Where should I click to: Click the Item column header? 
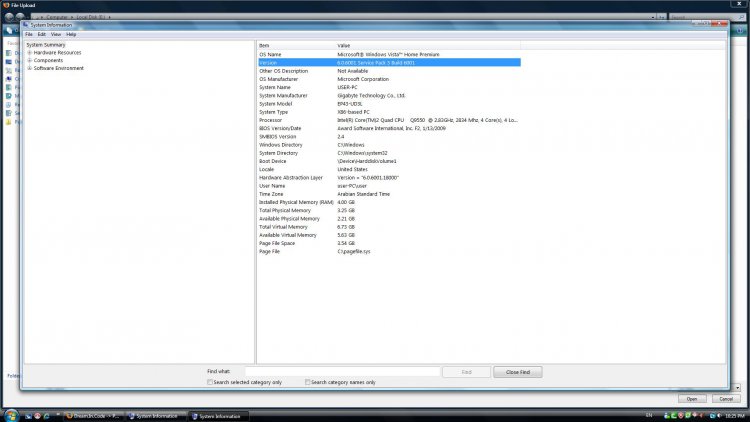click(x=296, y=45)
